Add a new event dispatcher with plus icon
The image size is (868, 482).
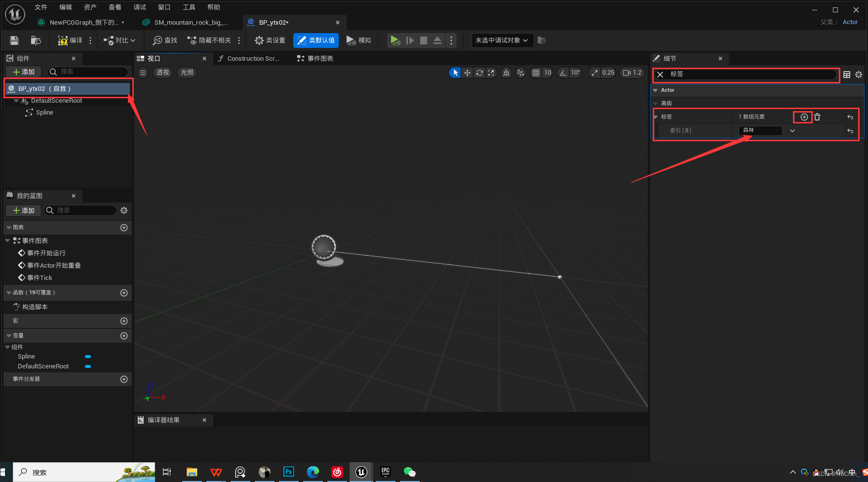click(x=124, y=379)
